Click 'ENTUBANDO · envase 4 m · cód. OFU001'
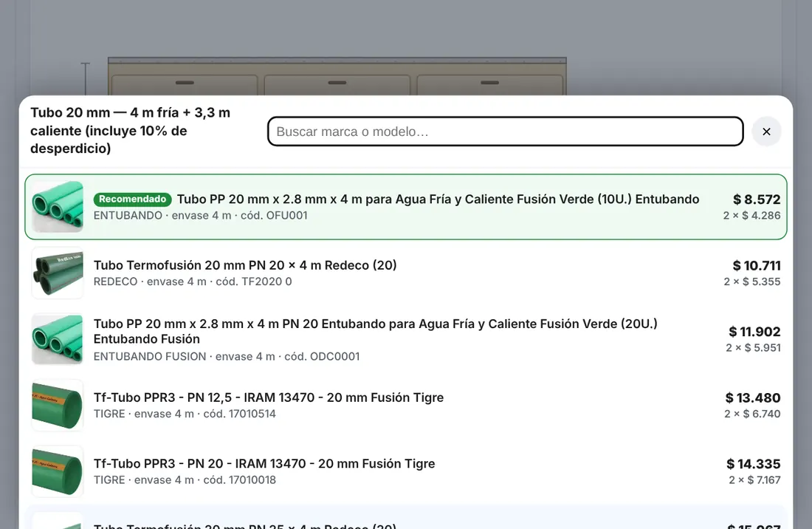Viewport: 812px width, 529px height. coord(200,216)
